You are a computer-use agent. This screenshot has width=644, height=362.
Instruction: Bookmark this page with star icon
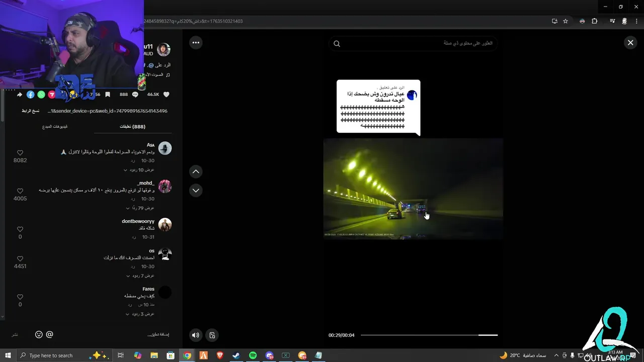566,21
